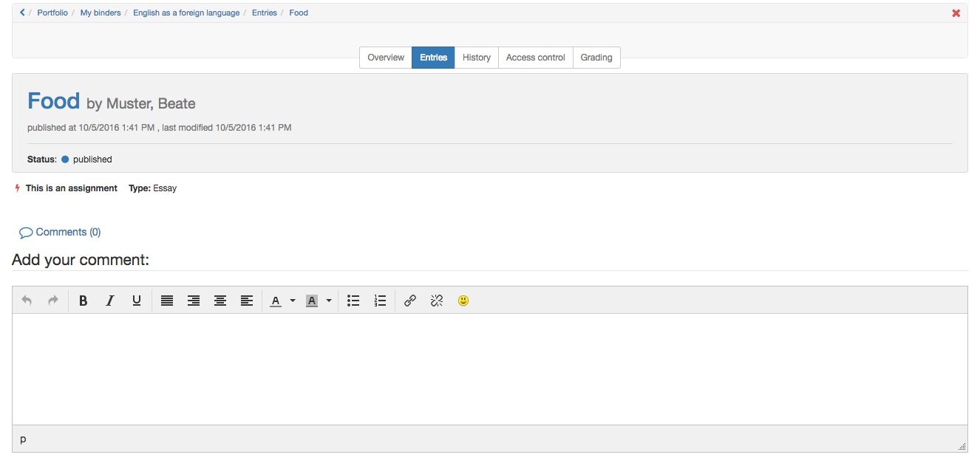This screenshot has width=980, height=463.
Task: Go to the Grading tab
Action: coord(596,58)
